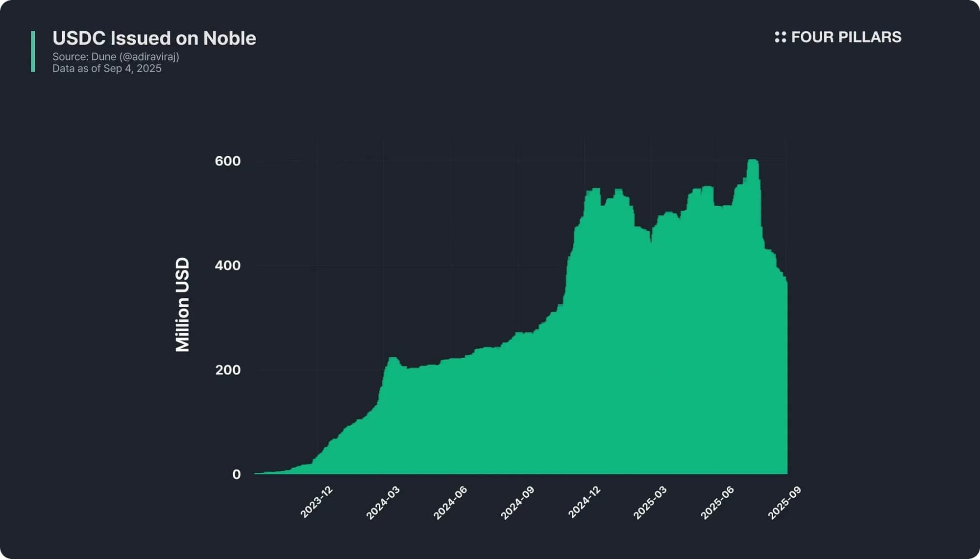Click the 2025-03 date label on x-axis
This screenshot has height=559, width=980.
click(650, 503)
